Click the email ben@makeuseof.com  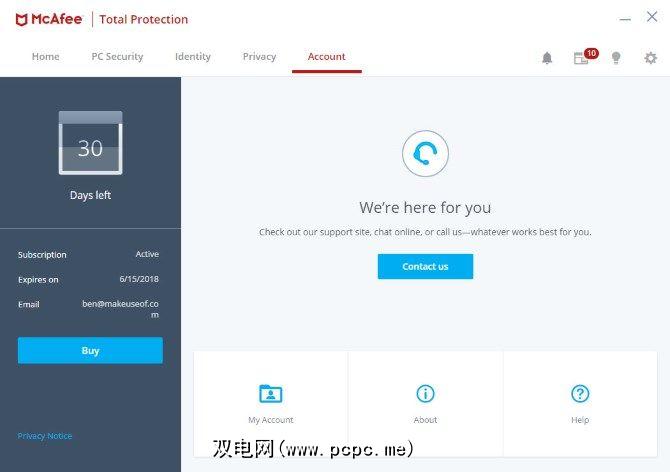pyautogui.click(x=120, y=309)
